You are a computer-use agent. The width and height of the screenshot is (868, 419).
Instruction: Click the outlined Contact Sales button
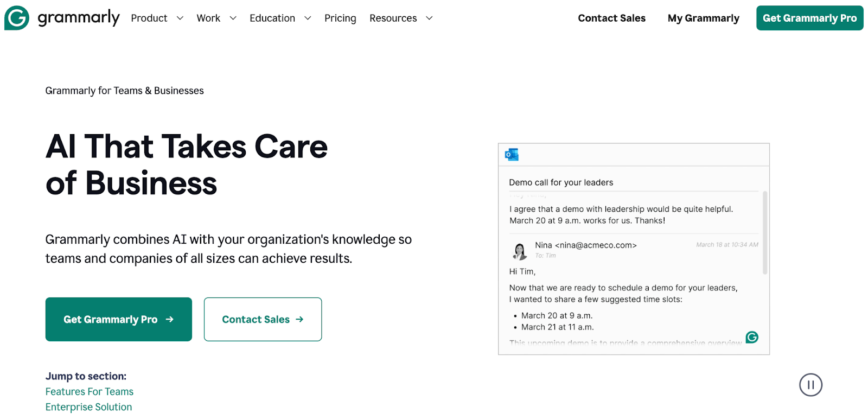(263, 319)
